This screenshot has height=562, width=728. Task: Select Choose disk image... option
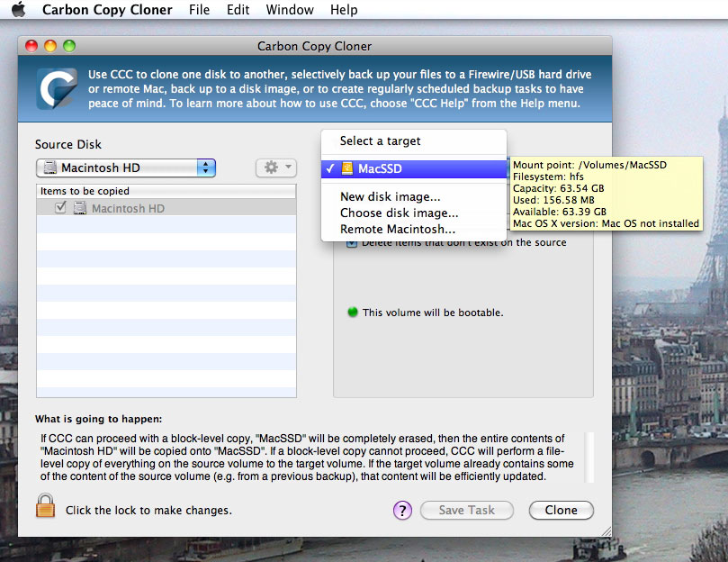400,213
